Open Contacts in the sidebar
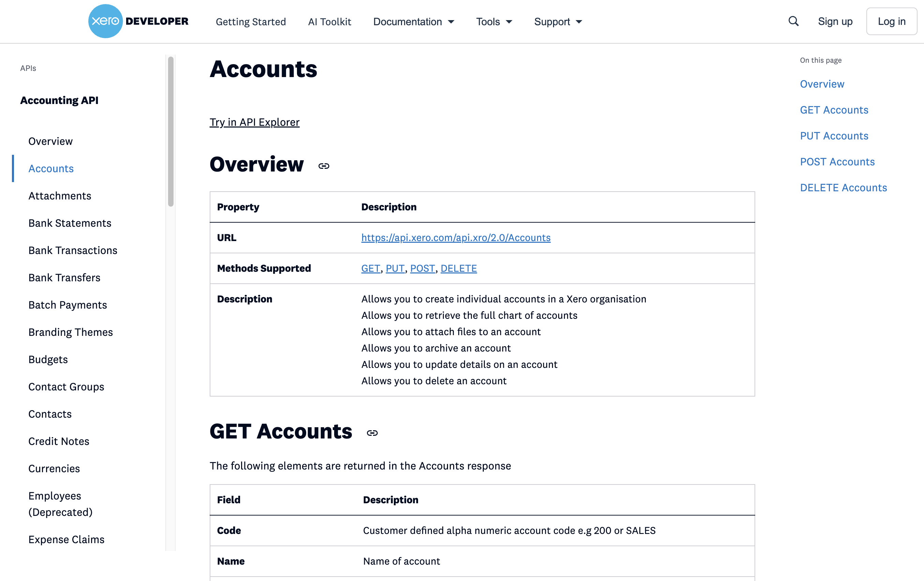924x581 pixels. click(50, 414)
